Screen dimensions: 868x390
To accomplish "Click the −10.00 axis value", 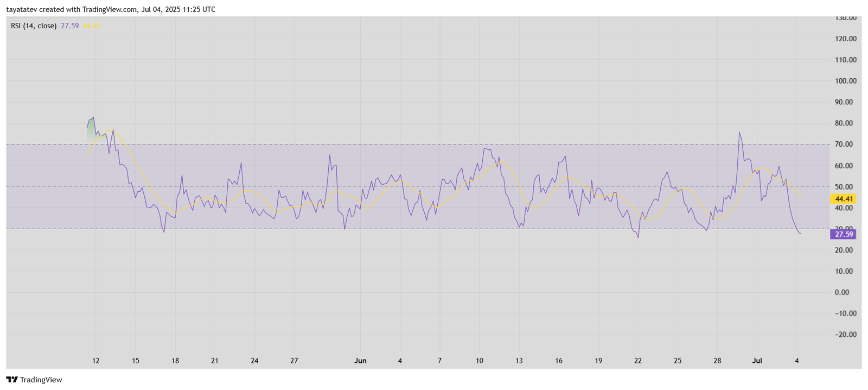I will point(846,313).
